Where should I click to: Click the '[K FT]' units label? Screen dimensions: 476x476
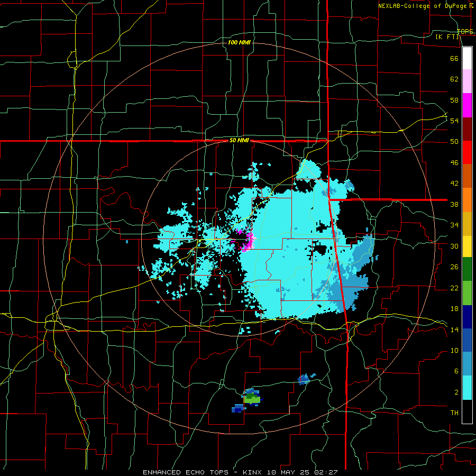(447, 36)
